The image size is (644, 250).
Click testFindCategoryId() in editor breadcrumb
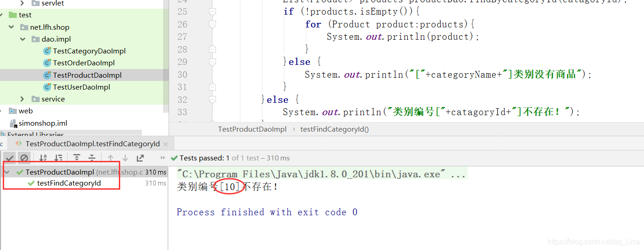[x=335, y=129]
